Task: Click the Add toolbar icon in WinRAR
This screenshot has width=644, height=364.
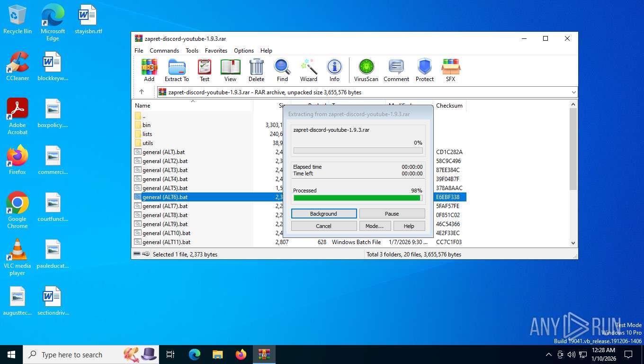Action: point(149,70)
